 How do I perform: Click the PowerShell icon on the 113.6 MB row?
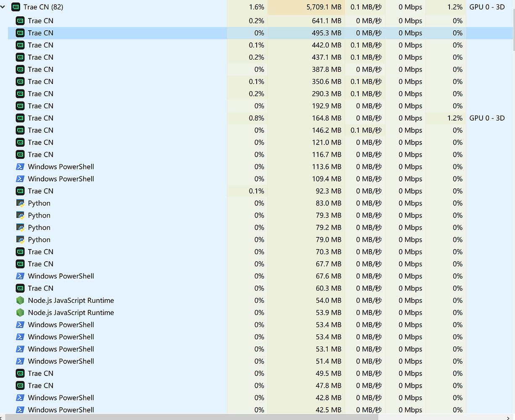click(x=20, y=167)
